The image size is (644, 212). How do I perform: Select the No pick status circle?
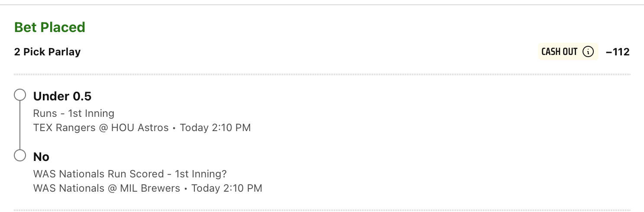20,156
